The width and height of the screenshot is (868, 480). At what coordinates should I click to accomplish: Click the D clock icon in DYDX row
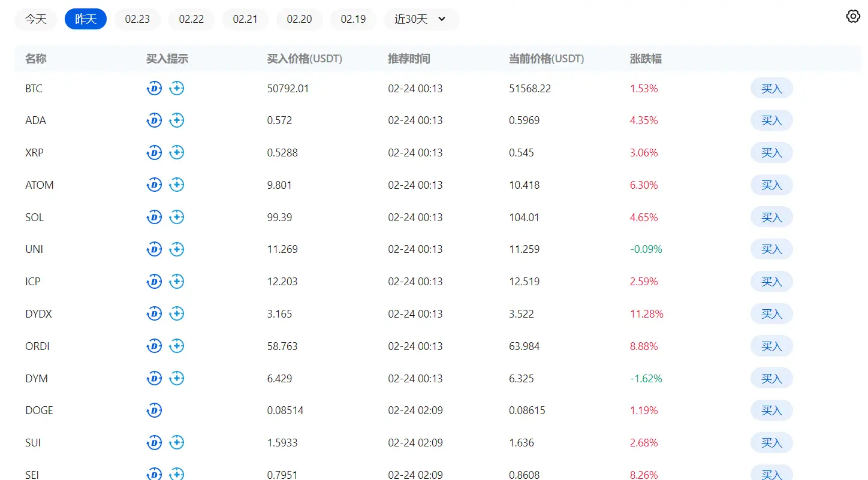155,313
